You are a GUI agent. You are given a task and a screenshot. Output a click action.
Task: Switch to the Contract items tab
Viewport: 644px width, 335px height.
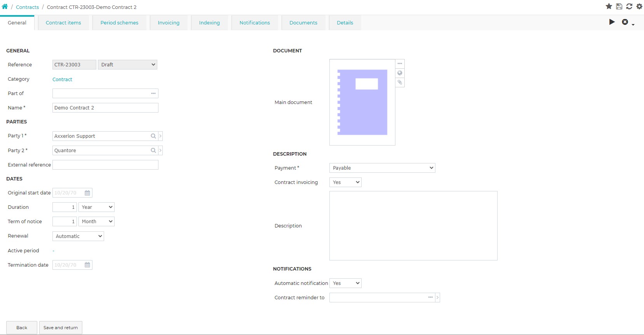pos(63,23)
